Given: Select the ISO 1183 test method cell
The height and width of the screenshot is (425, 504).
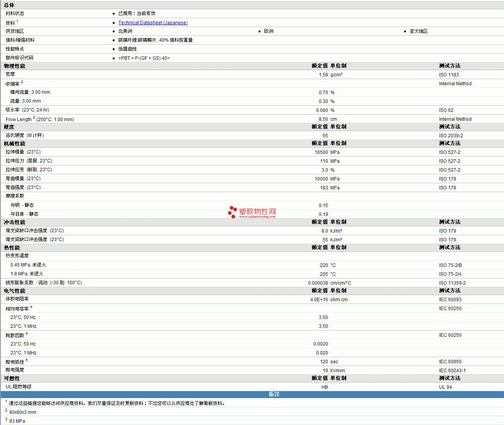Looking at the screenshot, I should (x=449, y=75).
